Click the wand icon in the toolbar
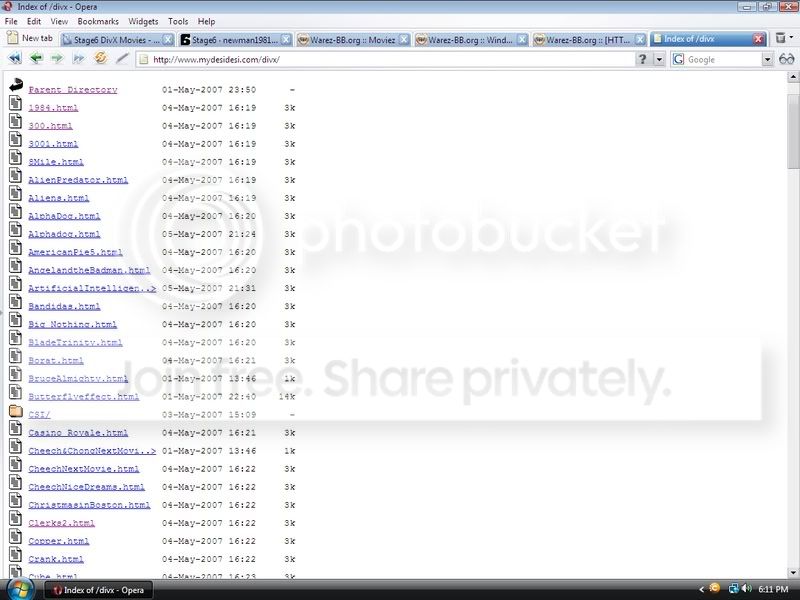800x600 pixels. pyautogui.click(x=122, y=59)
